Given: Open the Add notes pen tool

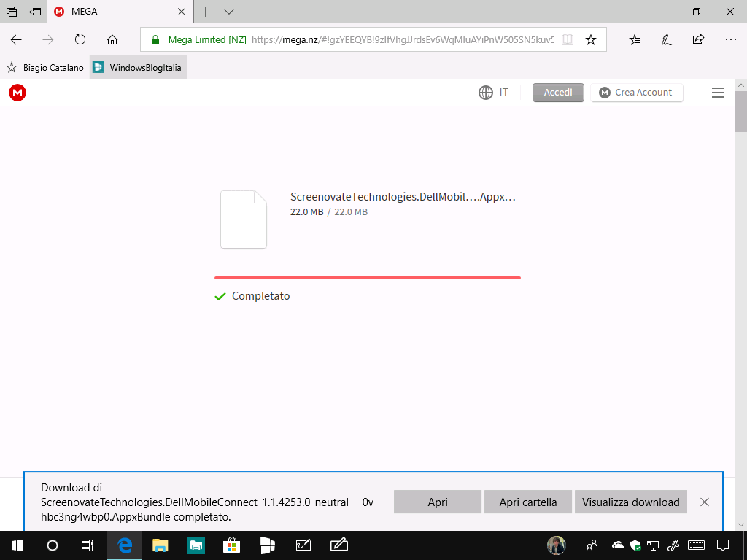Looking at the screenshot, I should tap(667, 39).
